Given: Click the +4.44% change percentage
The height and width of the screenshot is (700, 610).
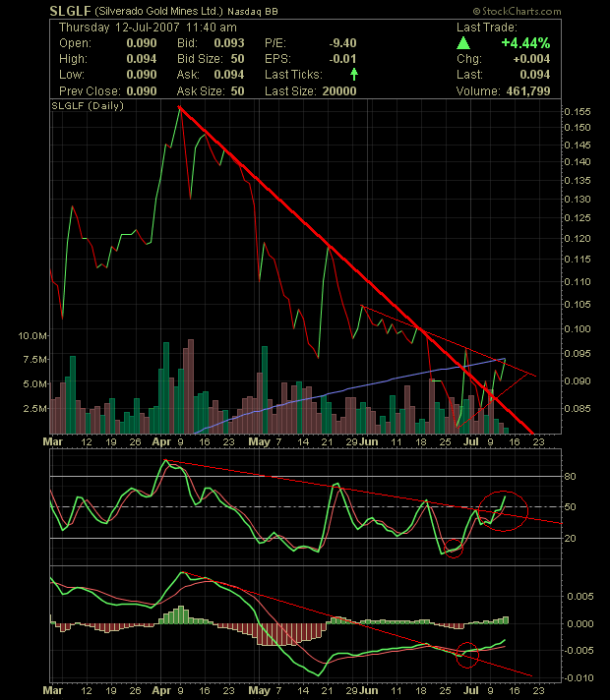Looking at the screenshot, I should coord(525,43).
